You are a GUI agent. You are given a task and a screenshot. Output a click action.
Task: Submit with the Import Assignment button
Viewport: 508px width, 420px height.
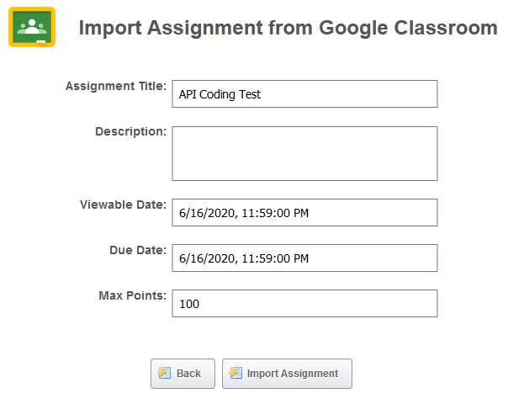[287, 374]
